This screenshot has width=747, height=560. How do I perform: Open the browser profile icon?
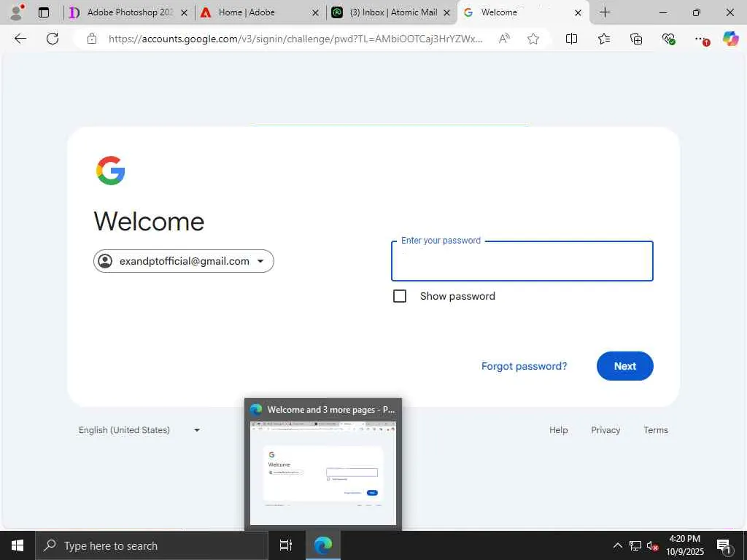tap(17, 12)
